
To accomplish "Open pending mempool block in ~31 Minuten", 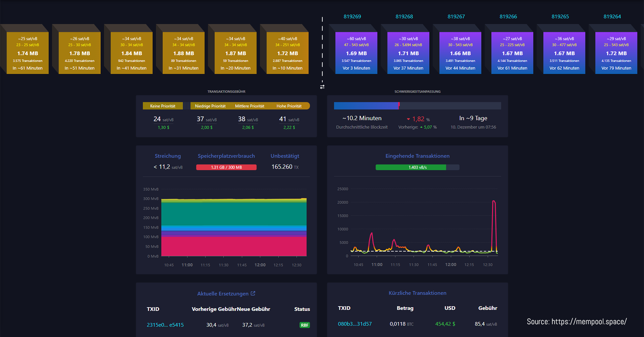I will [x=184, y=53].
